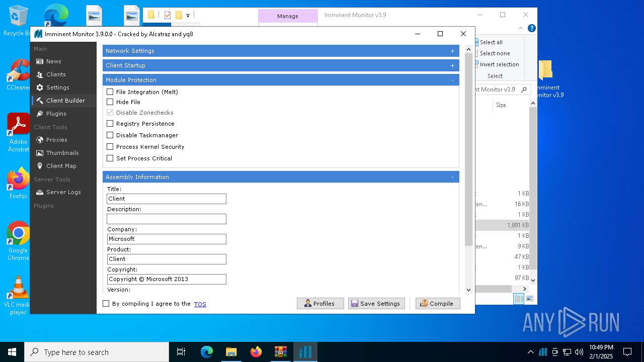Open Explorer quick access toolbar dropdown
The width and height of the screenshot is (644, 362).
coord(188,16)
